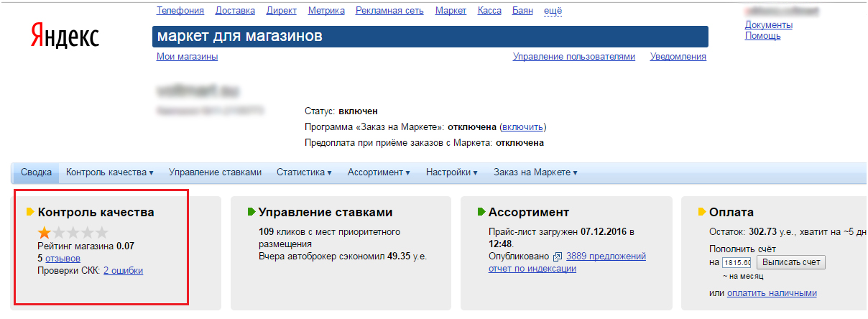Open the Касса link
The image size is (868, 319).
click(489, 11)
